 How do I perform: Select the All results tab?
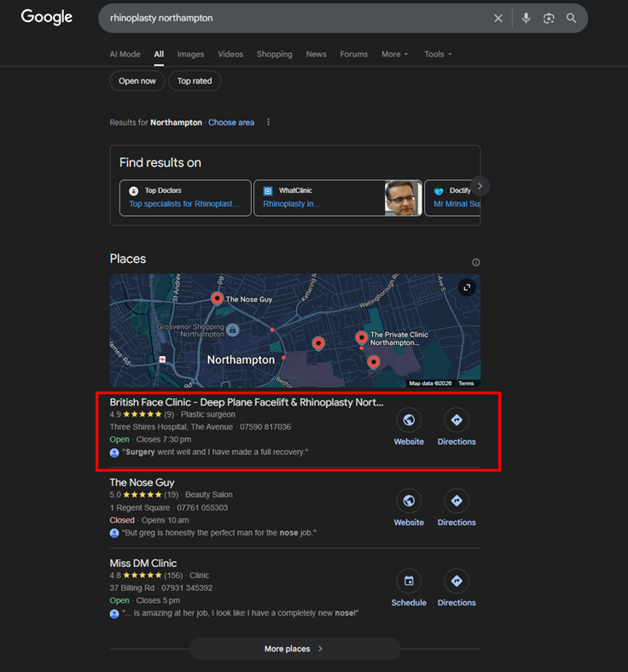tap(159, 55)
